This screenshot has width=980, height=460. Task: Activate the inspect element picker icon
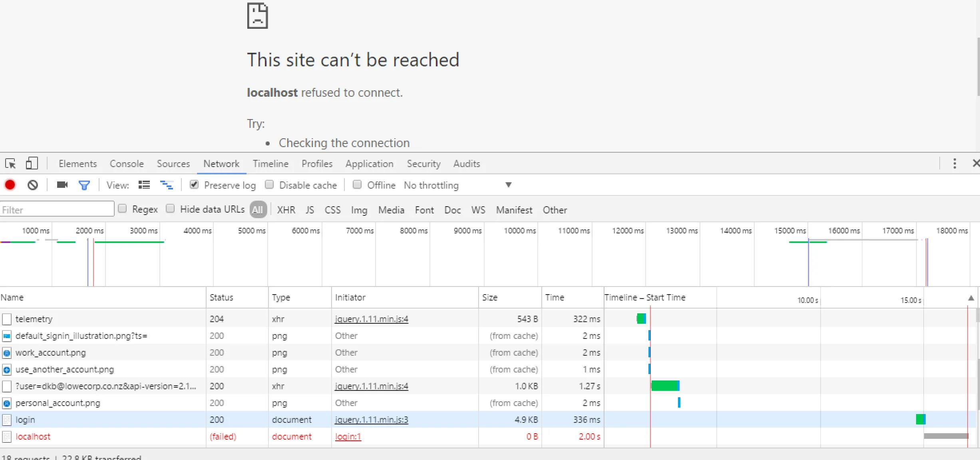click(10, 163)
